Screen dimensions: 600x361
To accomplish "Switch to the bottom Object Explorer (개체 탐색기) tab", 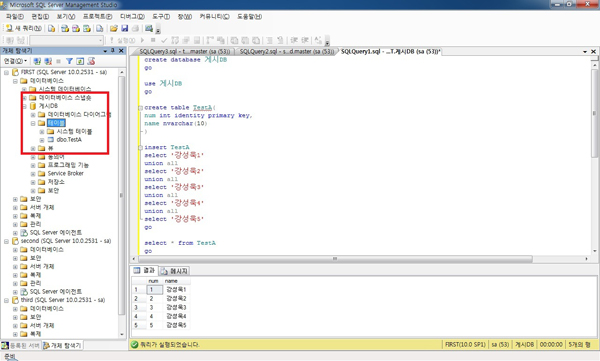I will (x=62, y=345).
